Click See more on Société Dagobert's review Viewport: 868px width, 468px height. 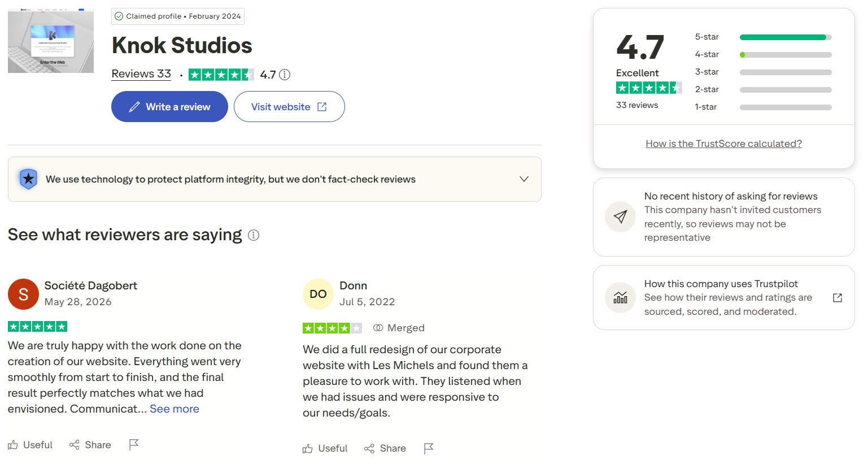(175, 409)
